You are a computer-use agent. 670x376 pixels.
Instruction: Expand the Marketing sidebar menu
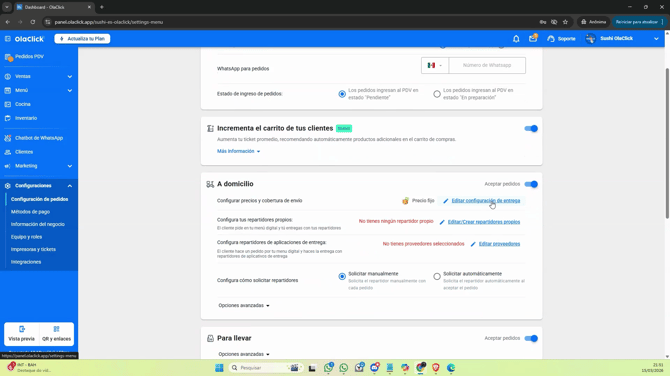[70, 166]
